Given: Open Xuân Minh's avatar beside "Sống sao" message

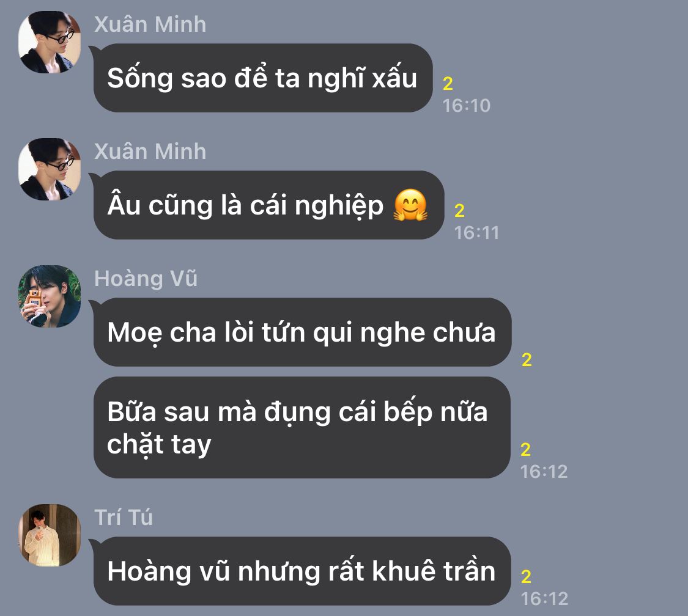Looking at the screenshot, I should click(x=50, y=42).
